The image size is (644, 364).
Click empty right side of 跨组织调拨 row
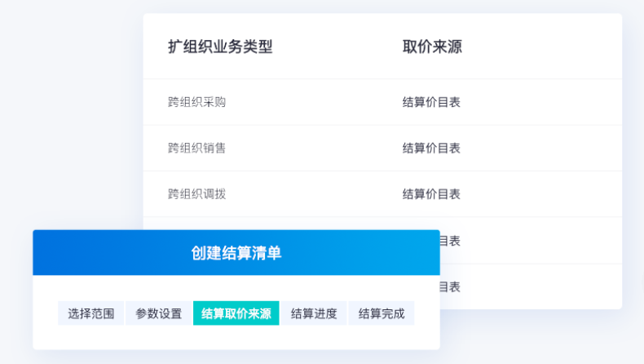542,194
